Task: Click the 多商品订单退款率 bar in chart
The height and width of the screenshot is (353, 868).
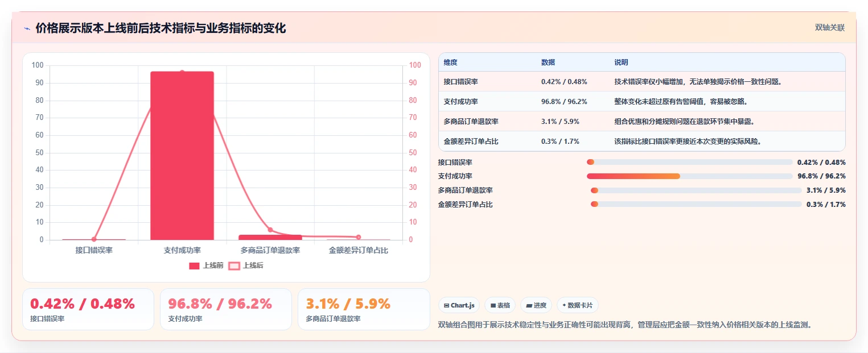Action: pyautogui.click(x=270, y=237)
